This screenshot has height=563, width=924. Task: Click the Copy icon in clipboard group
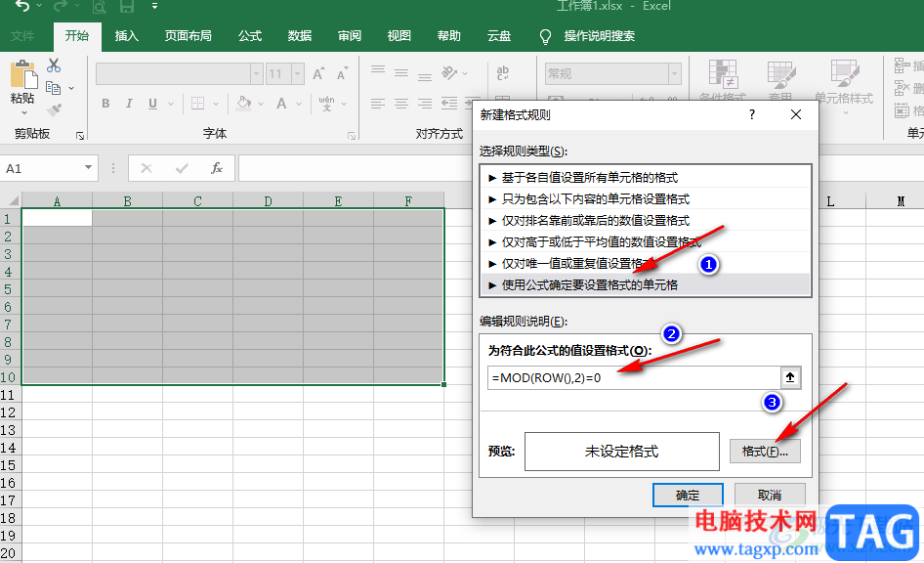coord(53,88)
